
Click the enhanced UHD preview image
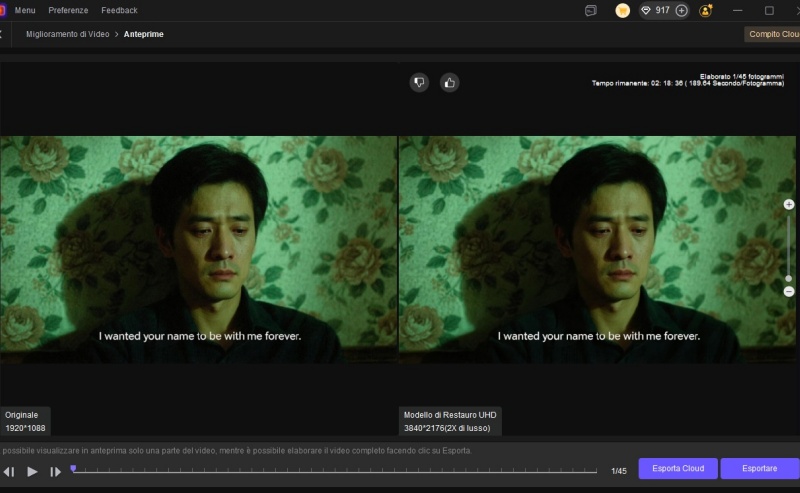click(597, 249)
